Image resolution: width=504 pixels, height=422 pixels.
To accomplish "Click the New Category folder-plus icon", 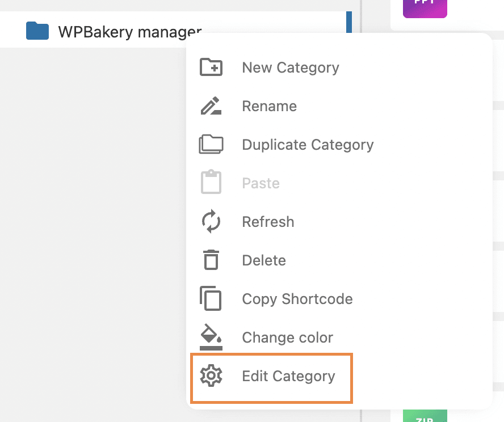I will 211,67.
